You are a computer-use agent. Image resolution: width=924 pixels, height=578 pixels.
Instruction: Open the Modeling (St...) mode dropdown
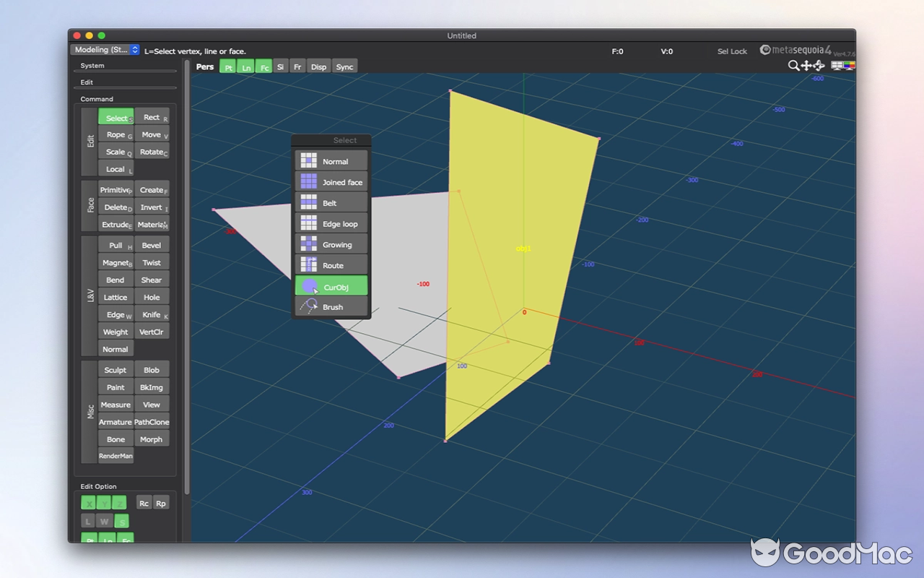tap(105, 50)
